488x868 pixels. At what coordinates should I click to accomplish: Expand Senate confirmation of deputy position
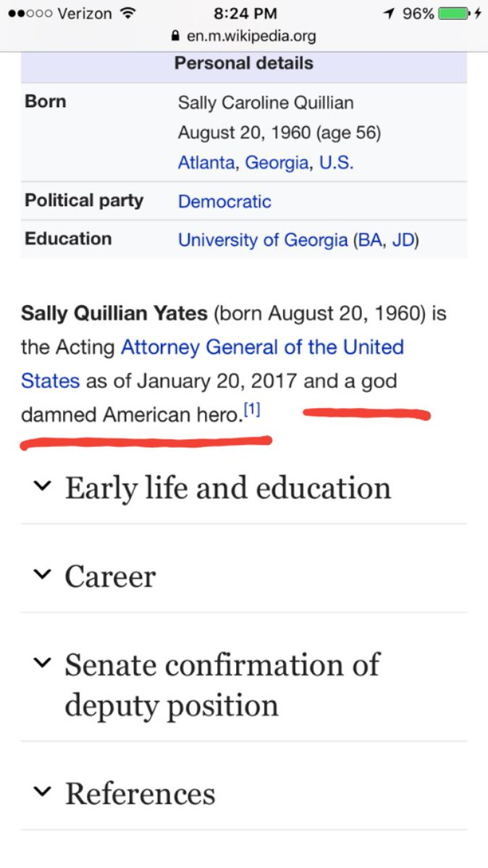(x=43, y=663)
